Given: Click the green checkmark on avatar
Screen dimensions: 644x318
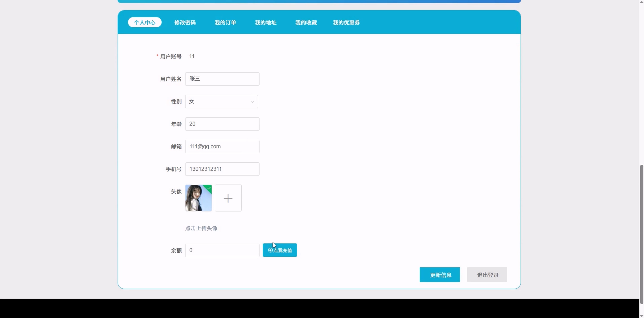Looking at the screenshot, I should point(209,188).
